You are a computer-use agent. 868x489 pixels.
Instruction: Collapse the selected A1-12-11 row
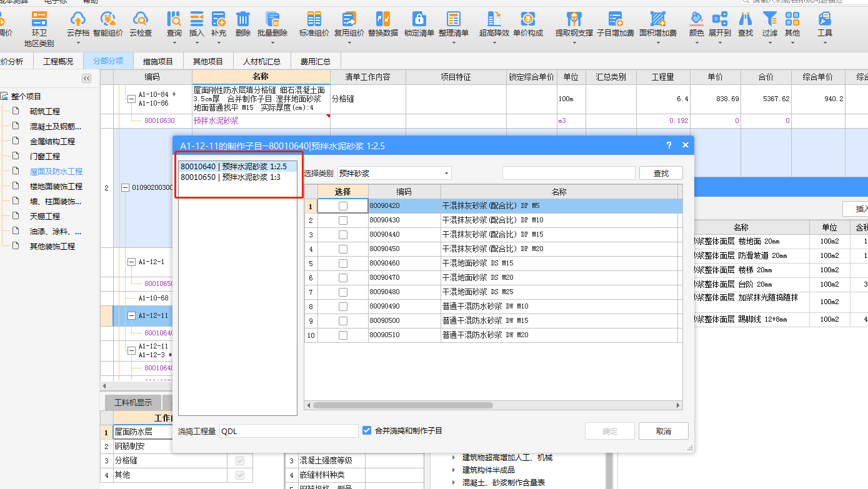coord(131,316)
